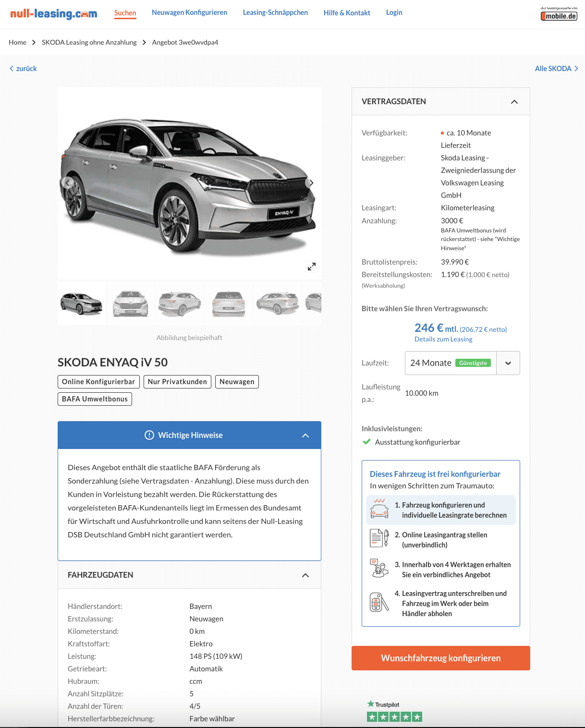Click step 2 Online Leasingantrag stellen

coord(441,540)
